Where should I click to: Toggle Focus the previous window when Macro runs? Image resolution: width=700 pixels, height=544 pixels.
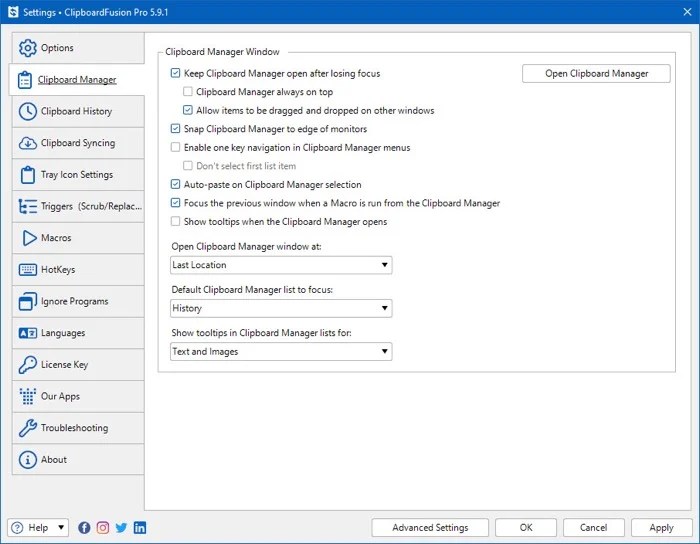(x=175, y=203)
